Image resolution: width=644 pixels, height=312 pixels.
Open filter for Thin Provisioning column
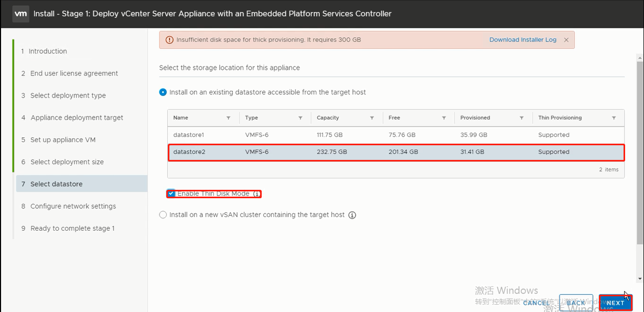click(614, 118)
